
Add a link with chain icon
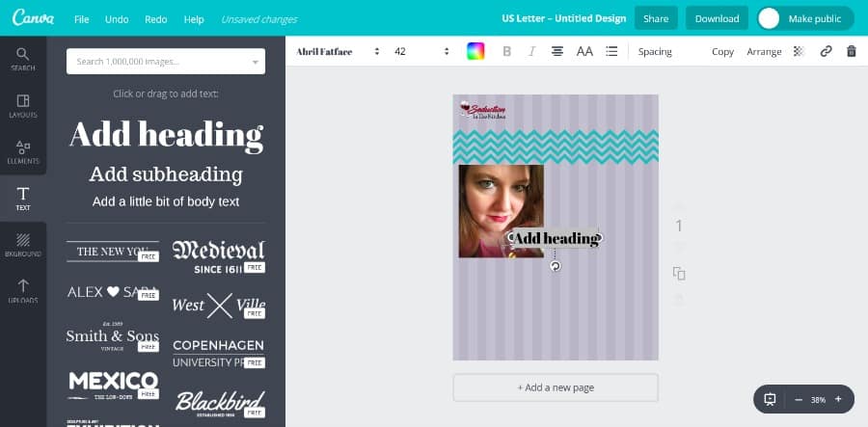pos(826,51)
